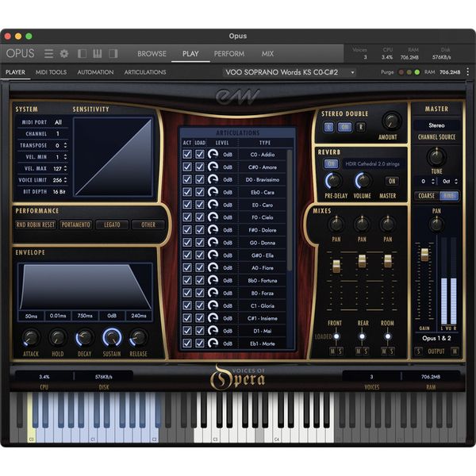This screenshot has width=476, height=476.
Task: Toggle Front mix loaded indicator
Action: pyautogui.click(x=336, y=336)
